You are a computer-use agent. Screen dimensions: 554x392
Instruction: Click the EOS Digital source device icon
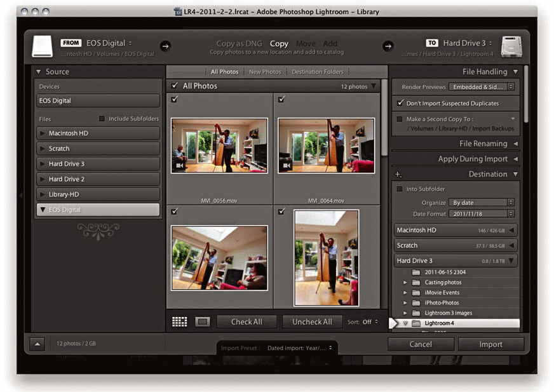click(43, 46)
